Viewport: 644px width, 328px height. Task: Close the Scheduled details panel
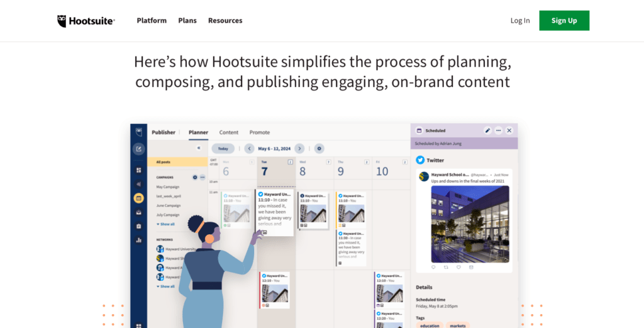click(x=509, y=131)
